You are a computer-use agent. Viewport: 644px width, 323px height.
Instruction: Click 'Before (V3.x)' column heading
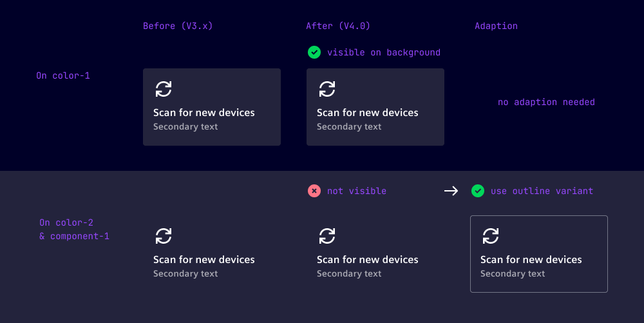[x=178, y=26]
